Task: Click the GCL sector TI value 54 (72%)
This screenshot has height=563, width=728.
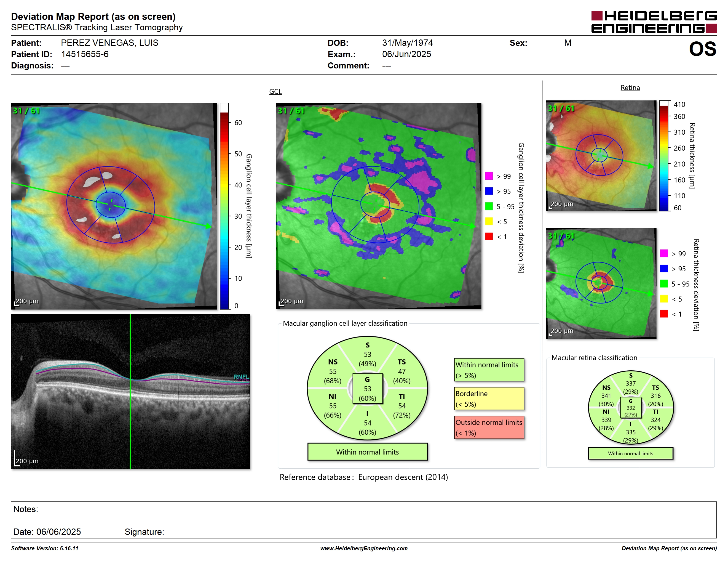Action: point(402,411)
